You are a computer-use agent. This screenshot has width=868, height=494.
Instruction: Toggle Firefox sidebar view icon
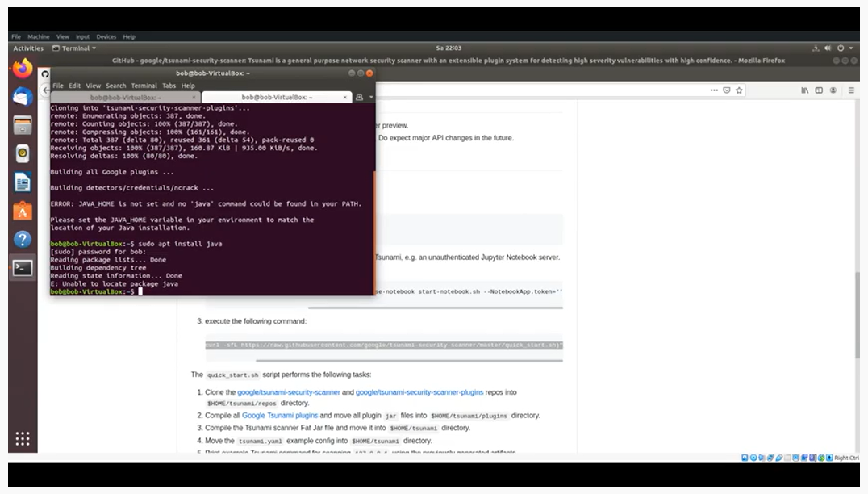coord(819,90)
